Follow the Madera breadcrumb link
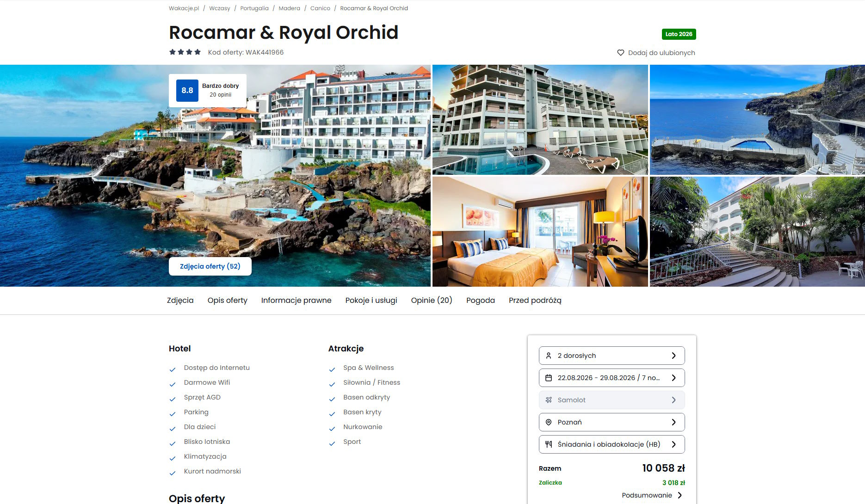This screenshot has width=865, height=504. [x=289, y=8]
